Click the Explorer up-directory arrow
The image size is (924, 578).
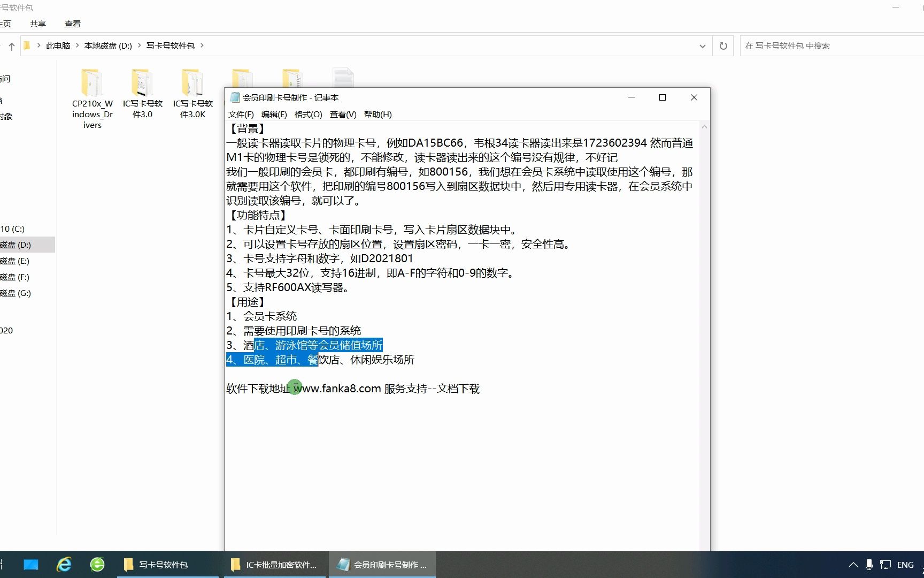pos(11,46)
